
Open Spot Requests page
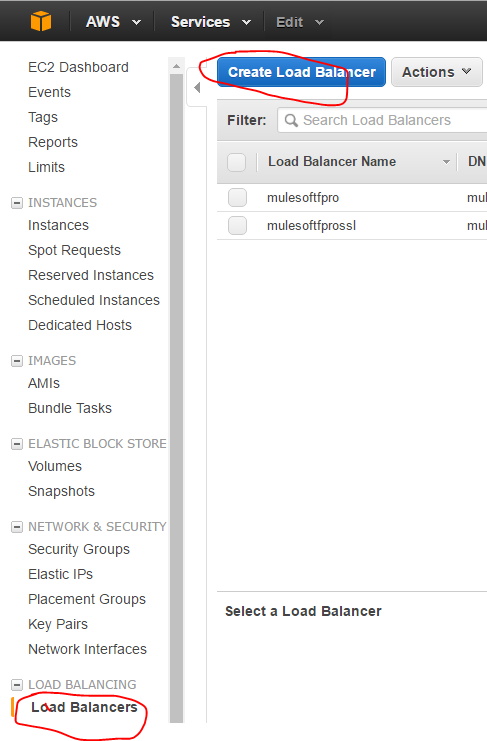(74, 250)
